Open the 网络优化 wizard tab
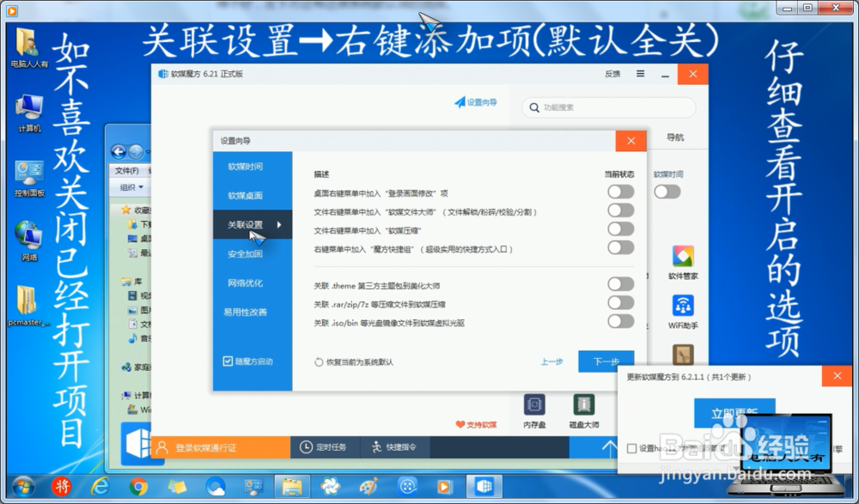Screen dimensions: 859x504 point(253,282)
